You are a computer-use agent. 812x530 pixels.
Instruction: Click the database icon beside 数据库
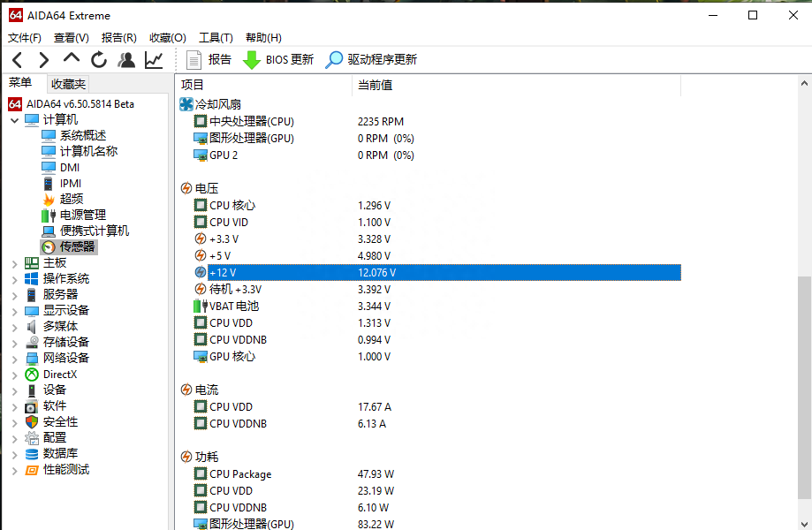click(32, 454)
